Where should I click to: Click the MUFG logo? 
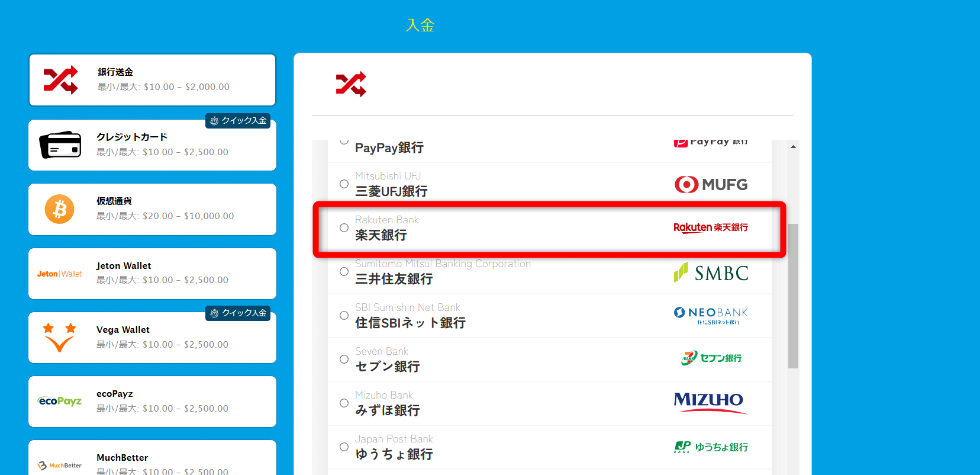[x=711, y=184]
